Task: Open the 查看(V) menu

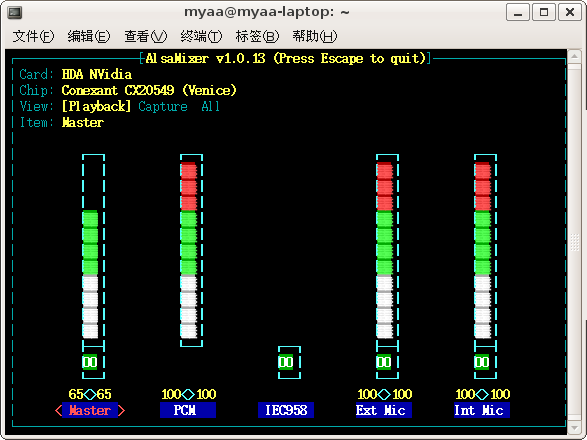Action: pyautogui.click(x=145, y=36)
